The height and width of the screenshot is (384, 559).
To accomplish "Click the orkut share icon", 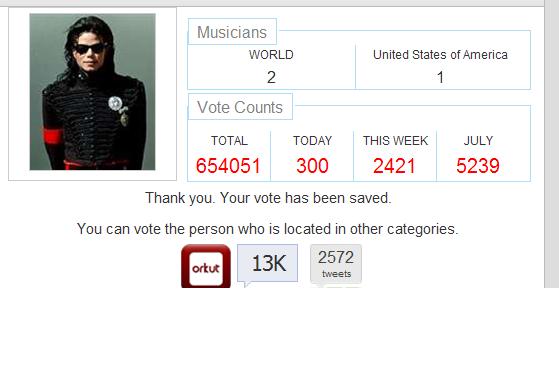I will (x=206, y=266).
